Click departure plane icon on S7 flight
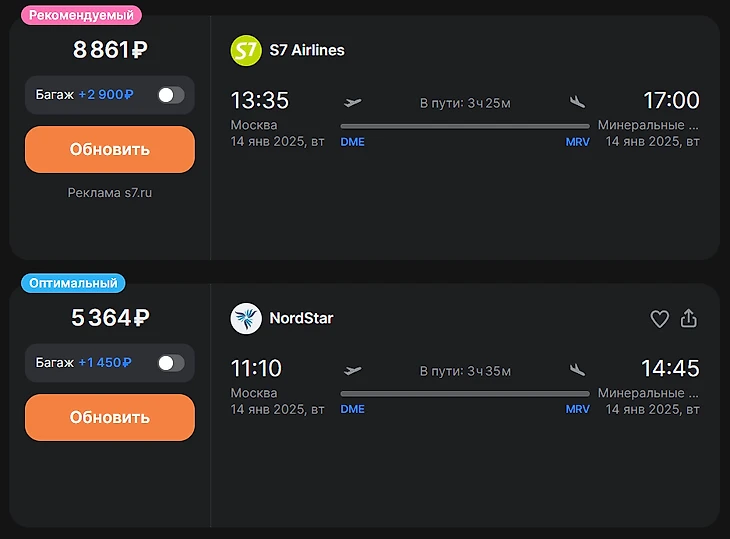Image resolution: width=730 pixels, height=539 pixels. point(352,102)
